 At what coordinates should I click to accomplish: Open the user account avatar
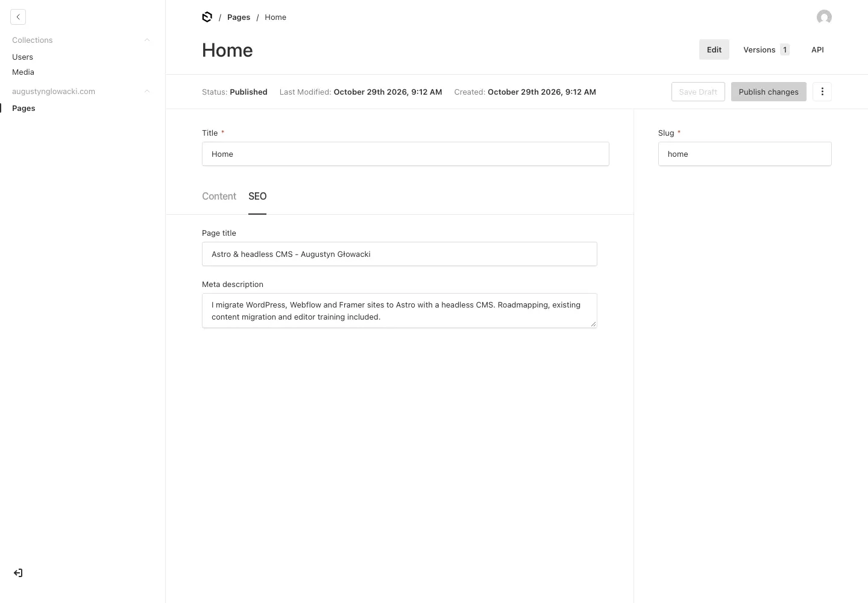(x=824, y=17)
